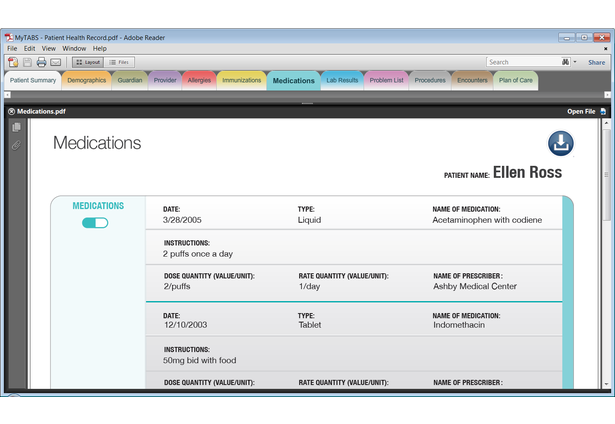Click the Open File button
The width and height of the screenshot is (615, 424).
tap(586, 111)
